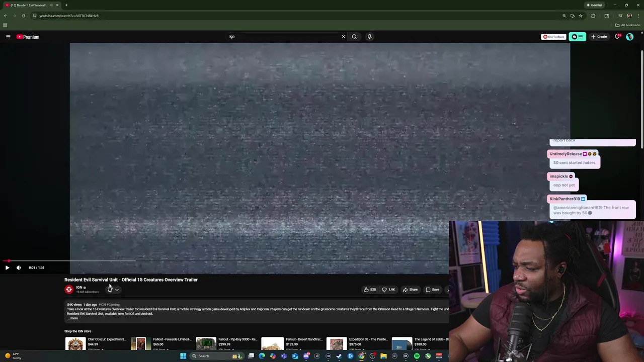Save the video to a playlist
Screen dimensions: 644x362
click(432, 290)
